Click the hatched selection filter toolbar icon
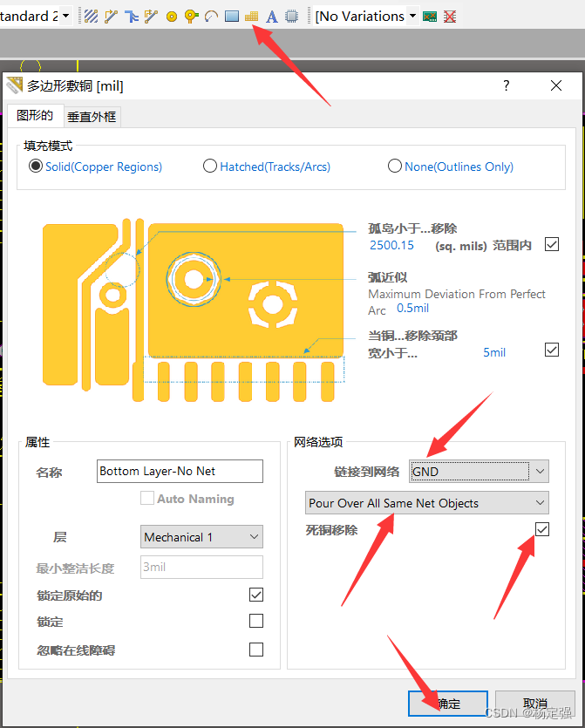 91,17
